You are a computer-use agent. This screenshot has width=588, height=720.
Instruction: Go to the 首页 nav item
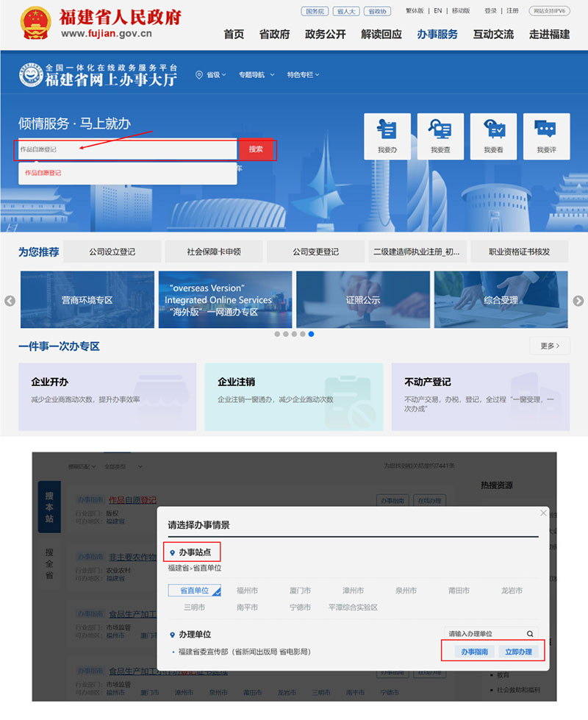click(234, 35)
